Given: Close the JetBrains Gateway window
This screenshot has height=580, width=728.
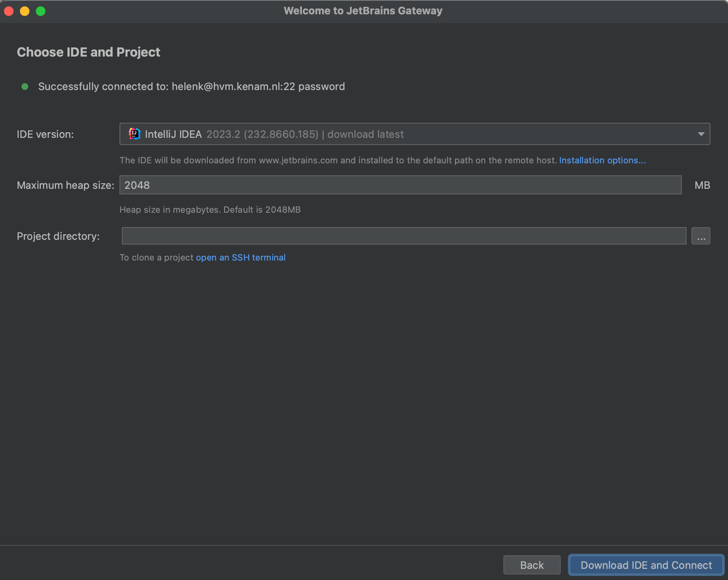Looking at the screenshot, I should [9, 11].
